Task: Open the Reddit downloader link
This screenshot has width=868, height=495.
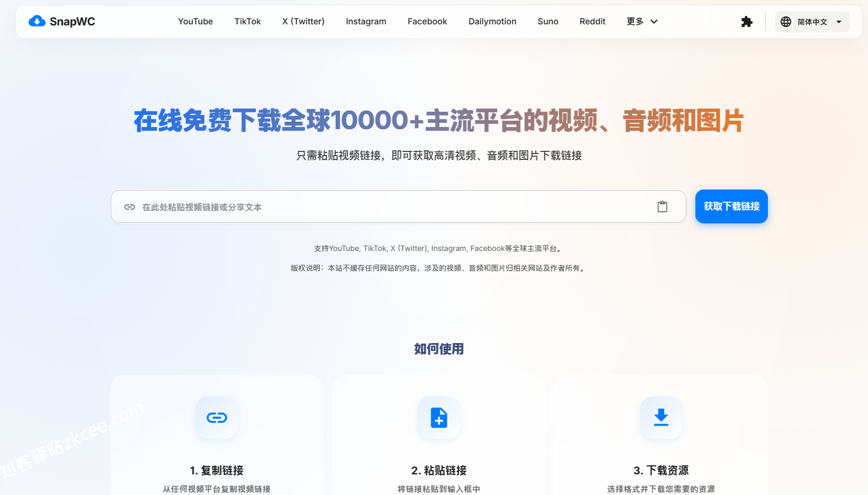Action: pos(592,22)
